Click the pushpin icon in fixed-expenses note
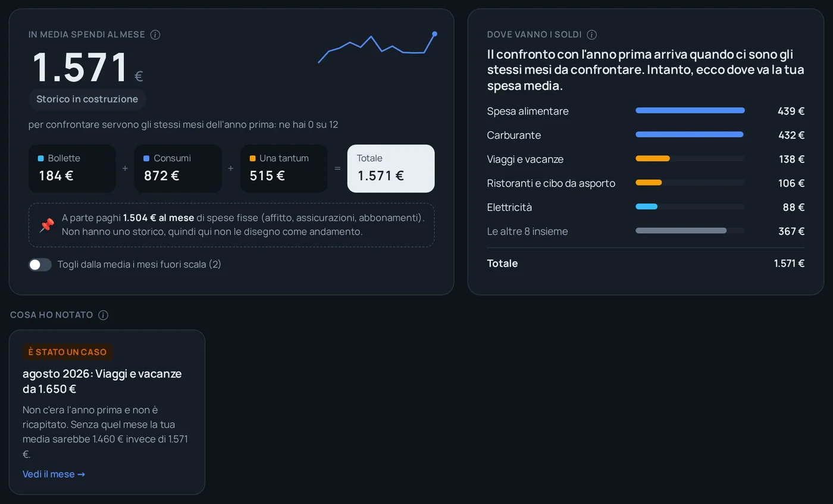833x504 pixels. (x=46, y=225)
